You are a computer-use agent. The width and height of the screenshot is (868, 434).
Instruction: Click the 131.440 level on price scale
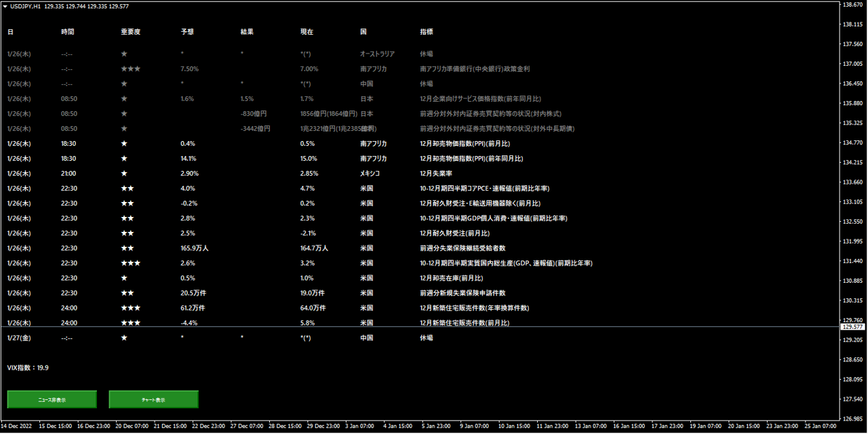[852, 261]
